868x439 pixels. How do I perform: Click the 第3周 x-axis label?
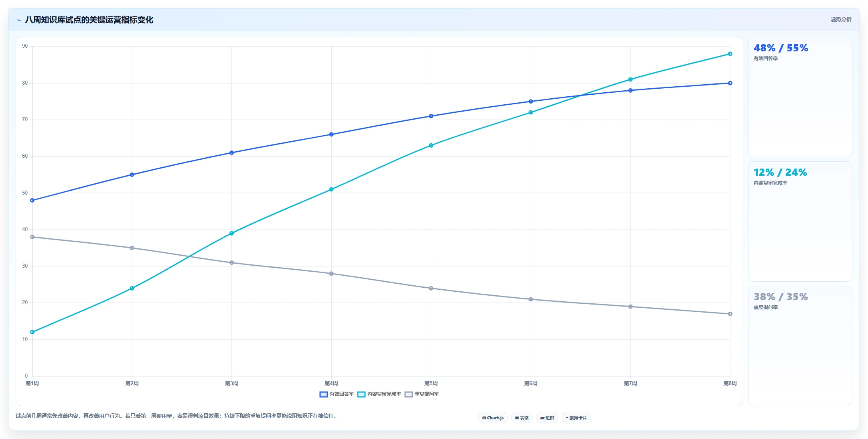coord(231,384)
